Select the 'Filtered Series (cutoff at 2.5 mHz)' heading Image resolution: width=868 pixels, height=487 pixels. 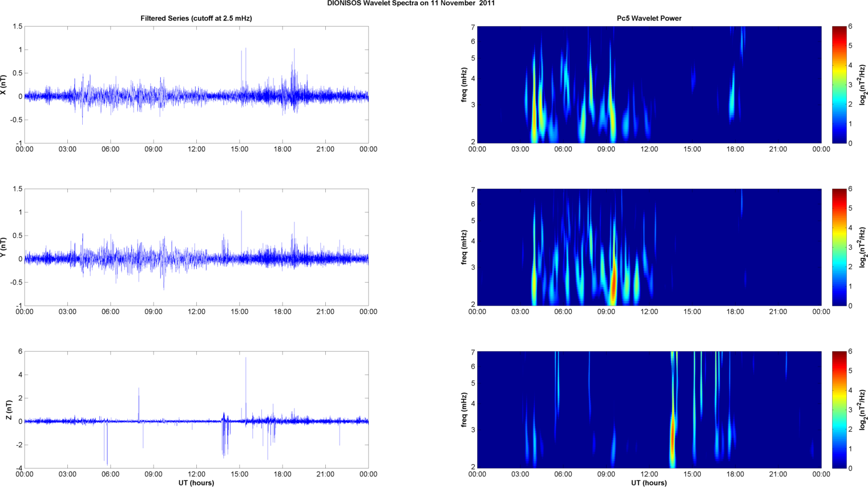(196, 18)
